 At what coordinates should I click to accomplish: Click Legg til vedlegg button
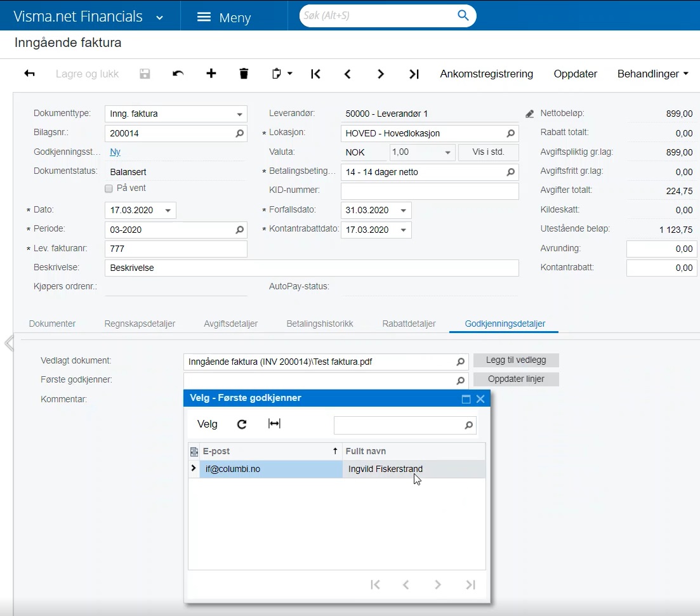516,360
